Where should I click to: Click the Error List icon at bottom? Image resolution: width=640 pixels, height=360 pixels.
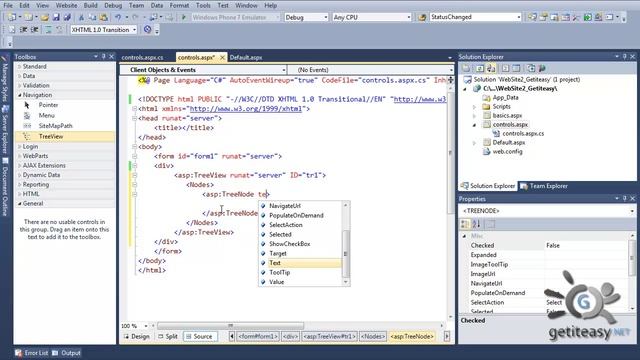pyautogui.click(x=19, y=353)
